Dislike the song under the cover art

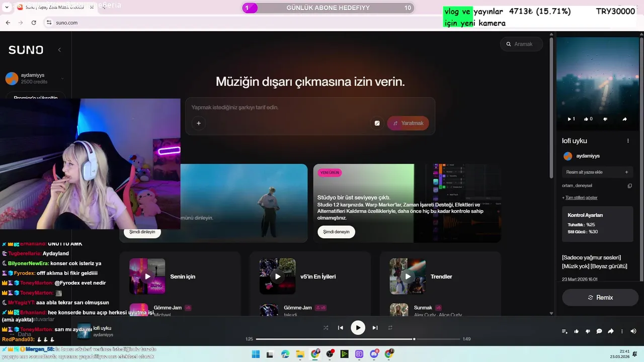click(605, 119)
